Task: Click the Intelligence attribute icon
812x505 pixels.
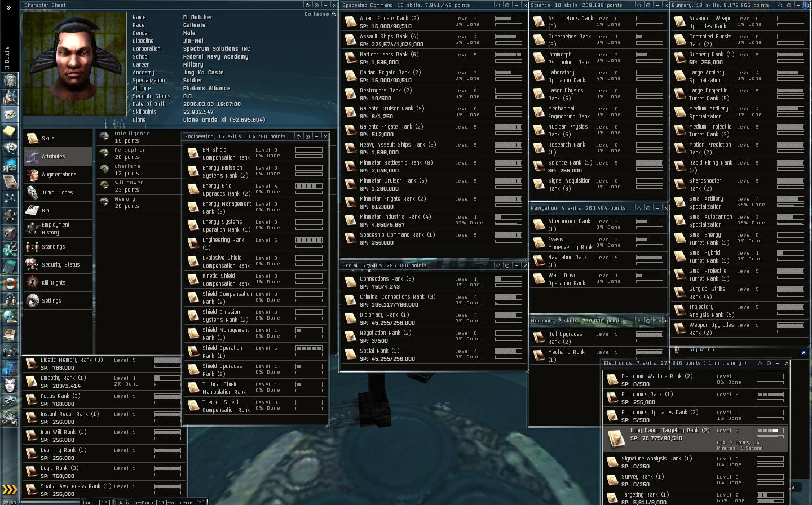Action: 104,137
